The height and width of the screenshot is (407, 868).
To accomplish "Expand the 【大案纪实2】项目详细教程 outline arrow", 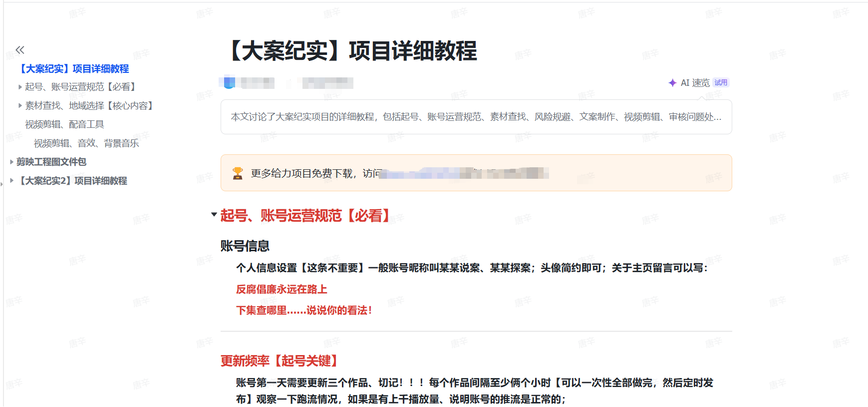I will coord(11,181).
